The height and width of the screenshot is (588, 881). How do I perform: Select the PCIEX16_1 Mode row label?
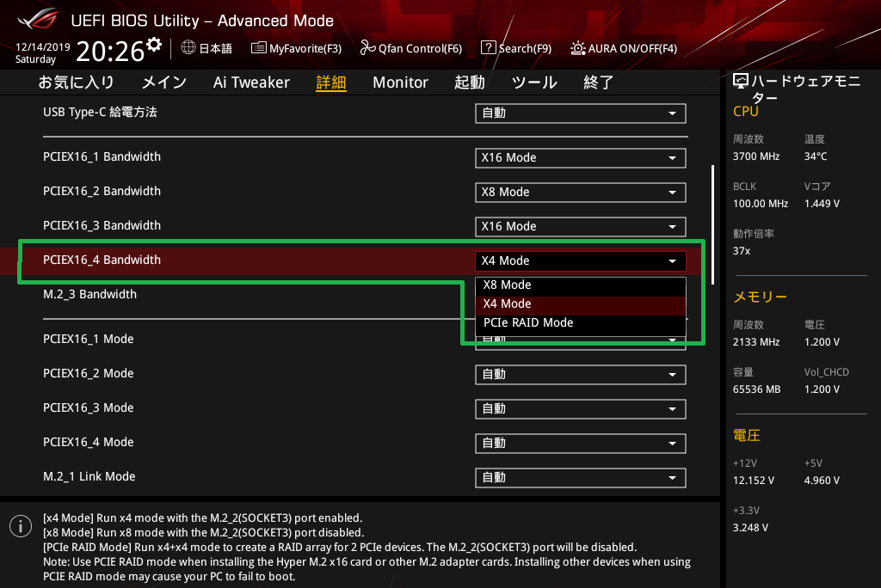89,340
